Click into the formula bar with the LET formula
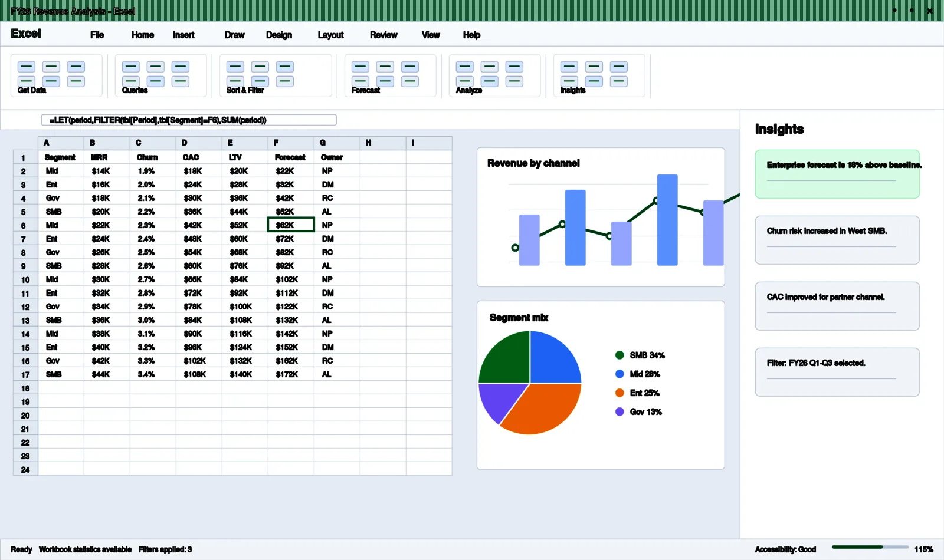The width and height of the screenshot is (944, 560). pos(189,120)
